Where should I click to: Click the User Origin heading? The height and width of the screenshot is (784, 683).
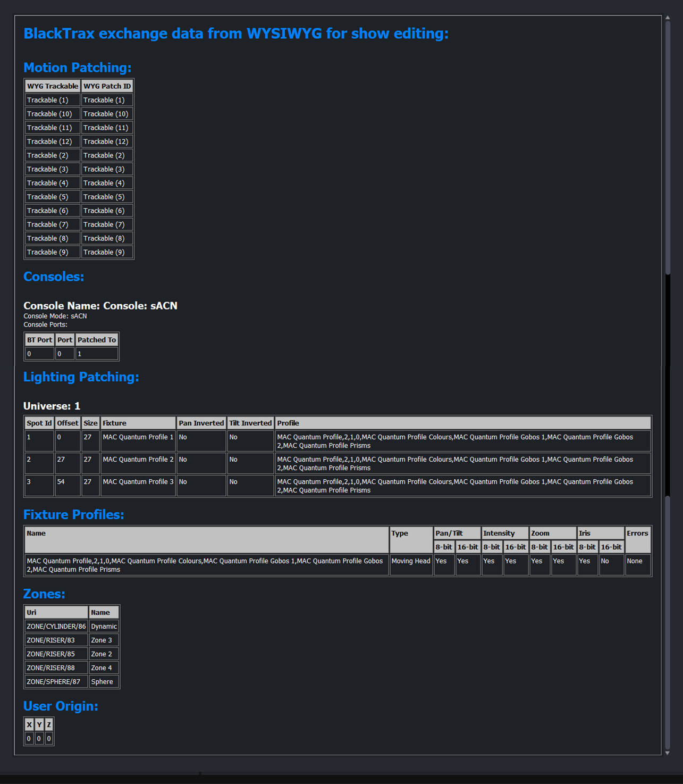pos(61,706)
